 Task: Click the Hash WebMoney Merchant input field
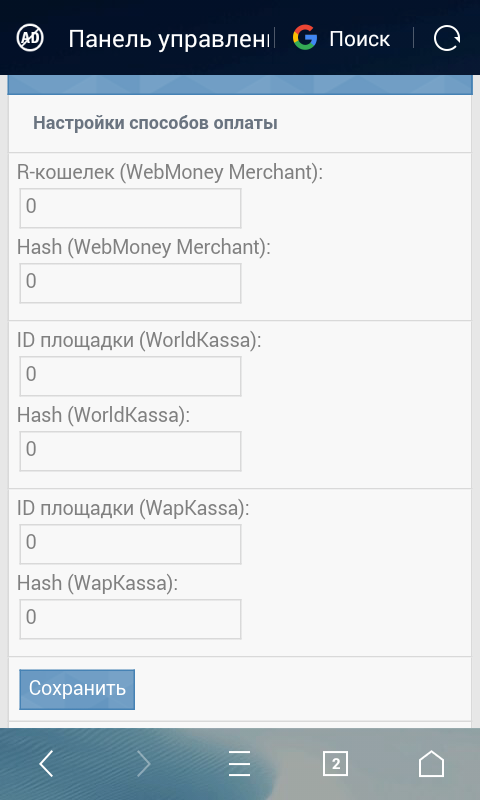(x=130, y=283)
